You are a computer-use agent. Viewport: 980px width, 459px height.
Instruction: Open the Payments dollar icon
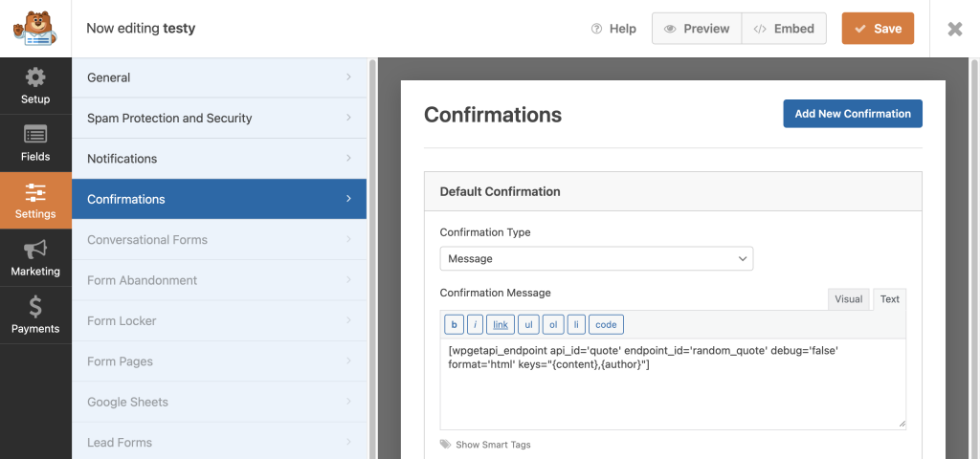(x=35, y=316)
